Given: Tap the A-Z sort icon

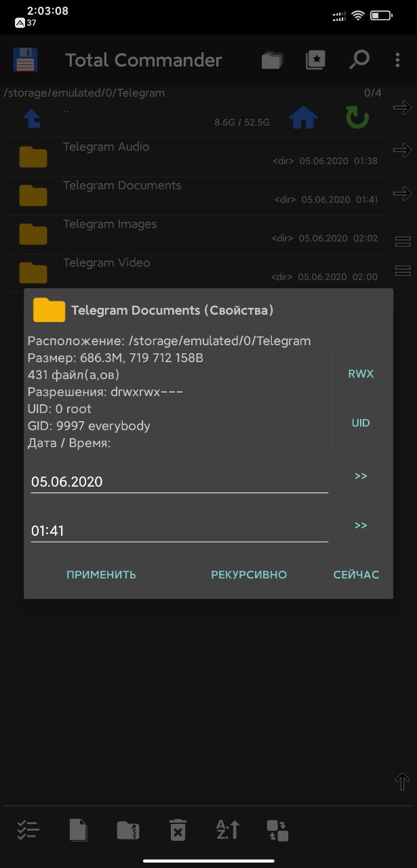Looking at the screenshot, I should pos(227,830).
